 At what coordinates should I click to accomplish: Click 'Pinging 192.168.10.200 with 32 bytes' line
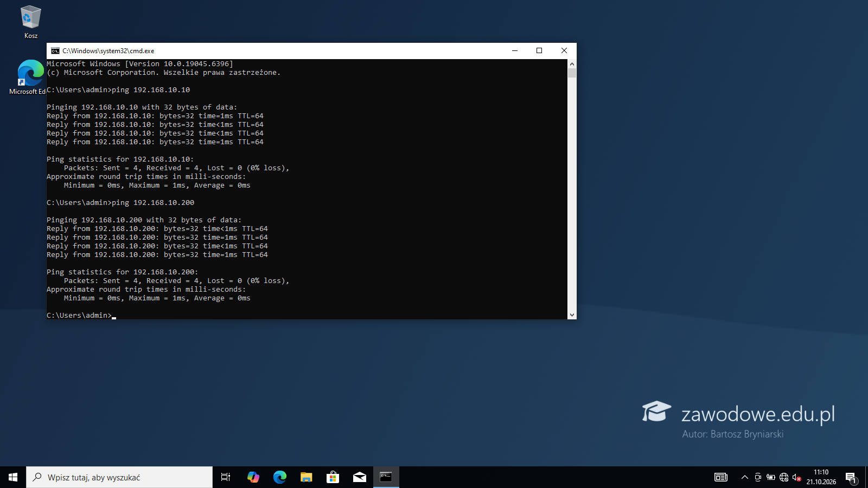(x=144, y=220)
